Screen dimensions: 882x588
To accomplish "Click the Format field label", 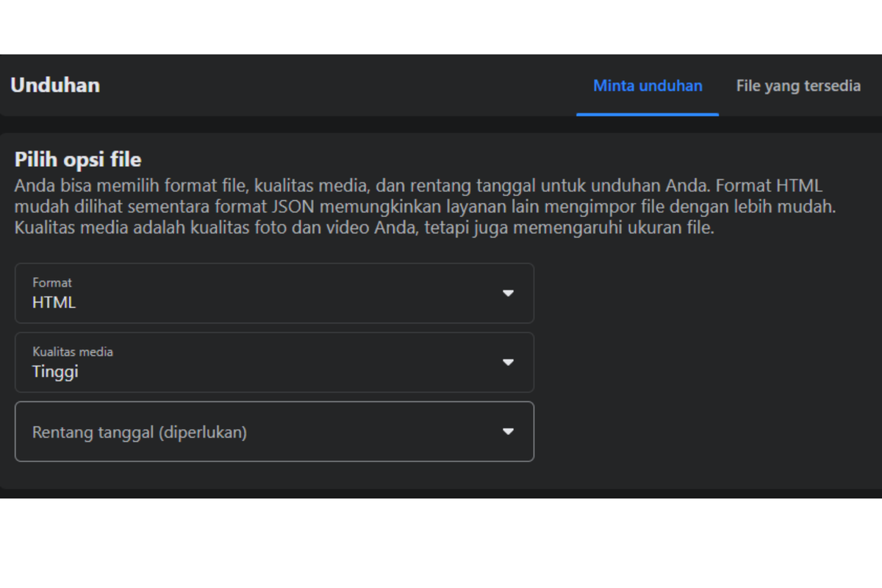I will pyautogui.click(x=51, y=282).
